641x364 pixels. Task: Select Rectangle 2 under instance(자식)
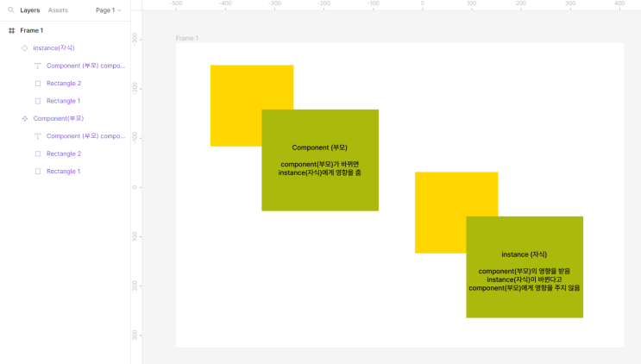click(x=64, y=84)
